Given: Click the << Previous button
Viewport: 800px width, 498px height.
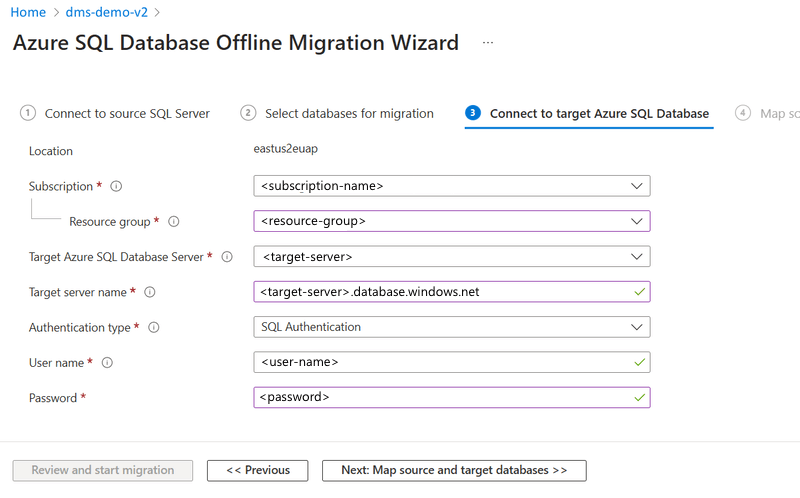Looking at the screenshot, I should [258, 470].
